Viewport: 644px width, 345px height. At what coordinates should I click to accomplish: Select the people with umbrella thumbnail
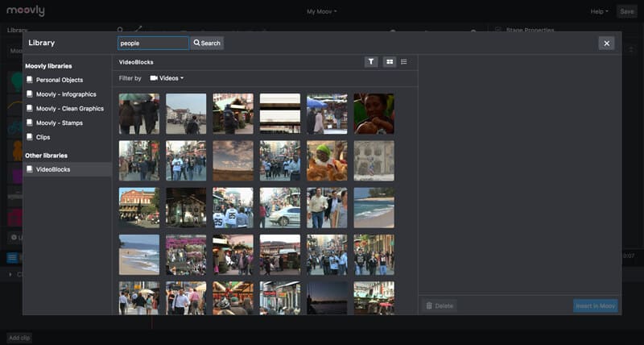[x=139, y=114]
